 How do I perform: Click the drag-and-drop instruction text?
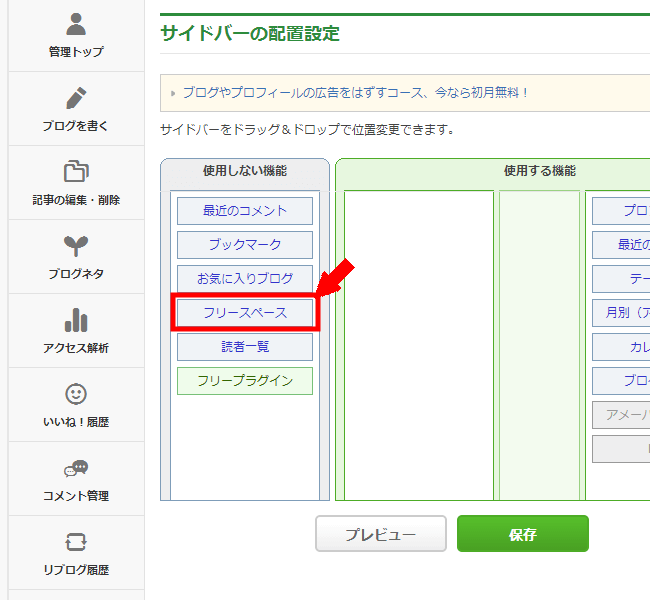[x=307, y=130]
